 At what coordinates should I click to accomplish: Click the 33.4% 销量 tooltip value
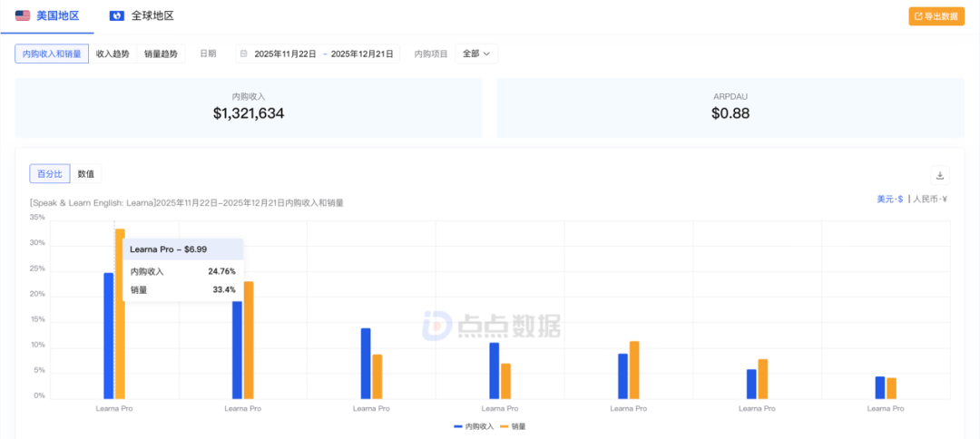[x=224, y=289]
